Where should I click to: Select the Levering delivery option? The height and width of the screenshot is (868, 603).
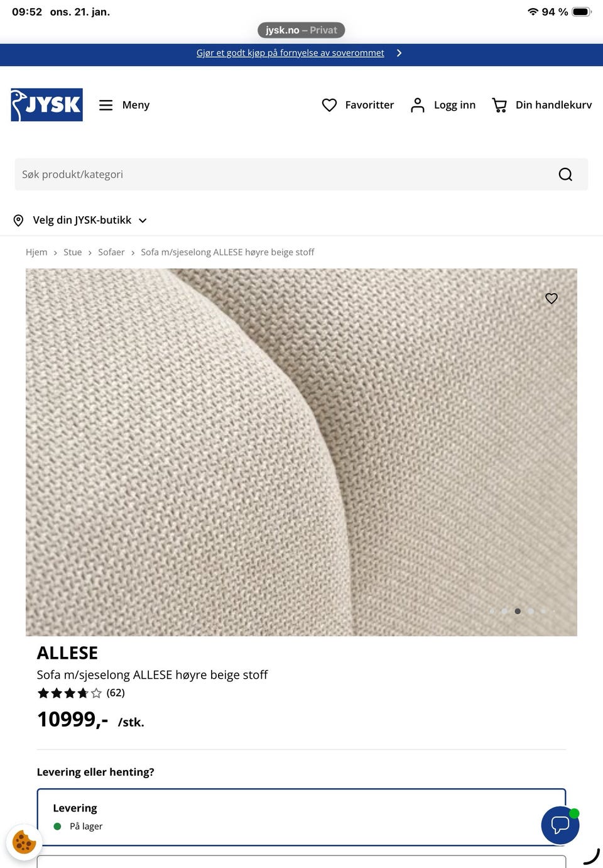click(301, 817)
